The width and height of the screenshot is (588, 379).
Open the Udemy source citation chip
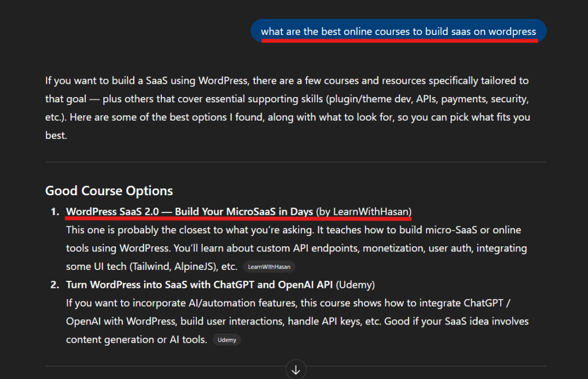227,340
